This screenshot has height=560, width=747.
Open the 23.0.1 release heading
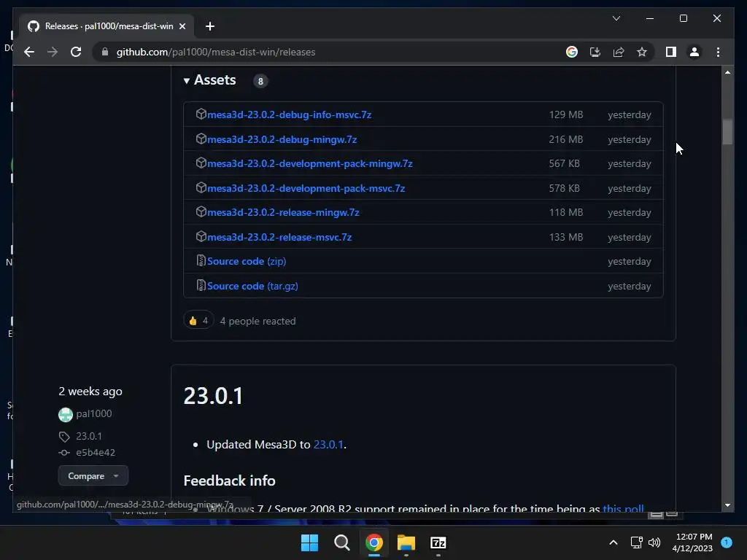[x=214, y=396]
